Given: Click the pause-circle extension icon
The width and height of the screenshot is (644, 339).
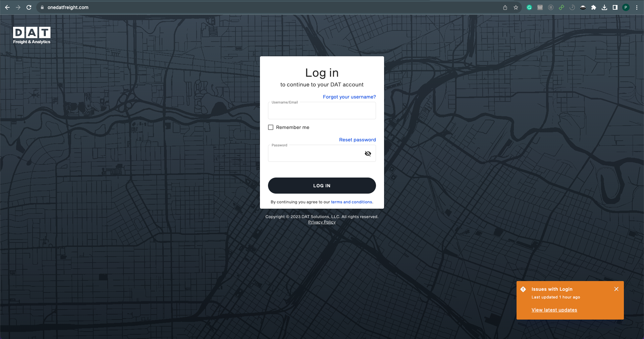Looking at the screenshot, I should pos(551,7).
